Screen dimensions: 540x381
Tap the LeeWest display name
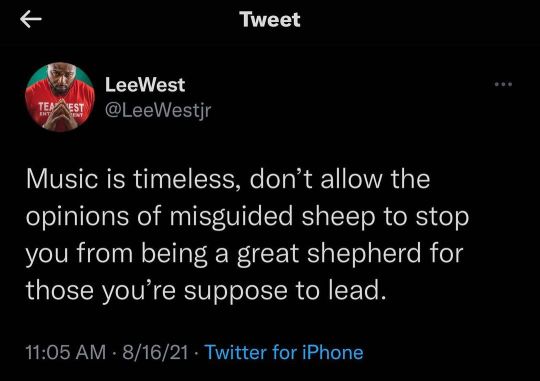point(145,85)
